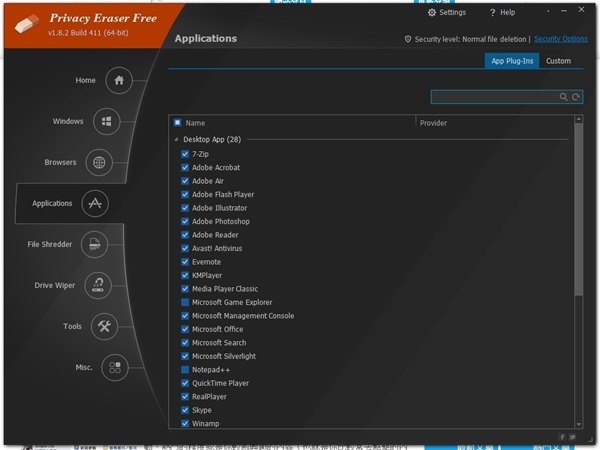Open the Tools wrench icon
Image resolution: width=600 pixels, height=450 pixels.
[104, 327]
